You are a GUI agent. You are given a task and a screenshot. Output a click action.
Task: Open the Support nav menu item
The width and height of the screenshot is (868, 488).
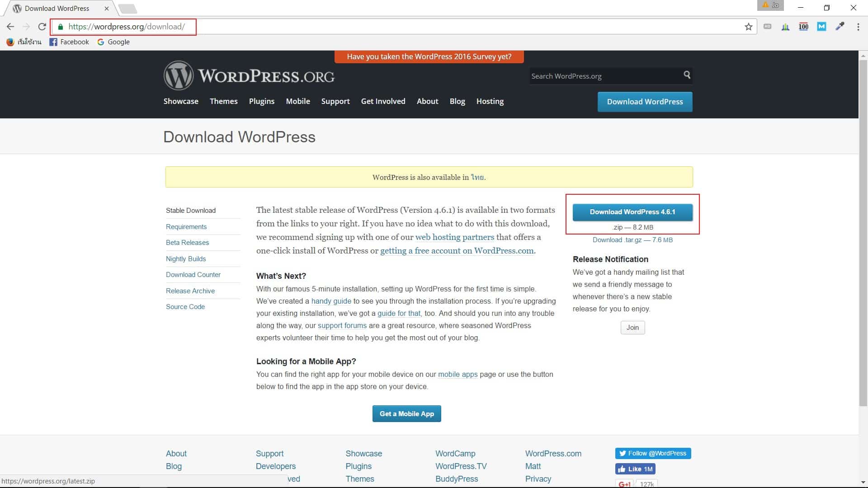tap(335, 101)
